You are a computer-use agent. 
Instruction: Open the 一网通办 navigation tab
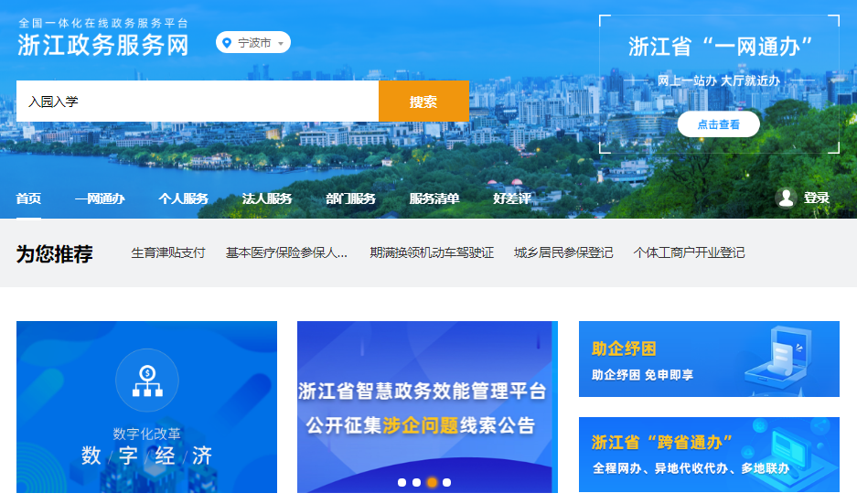100,198
